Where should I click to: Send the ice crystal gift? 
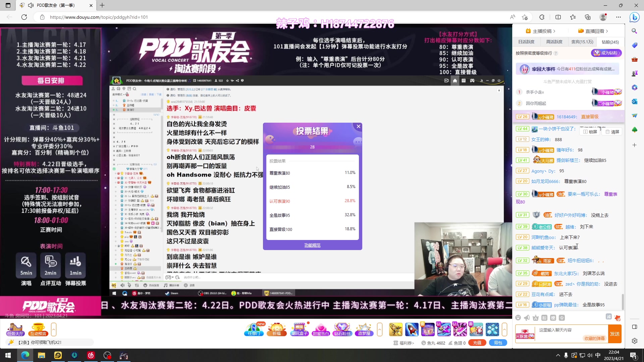(492, 329)
